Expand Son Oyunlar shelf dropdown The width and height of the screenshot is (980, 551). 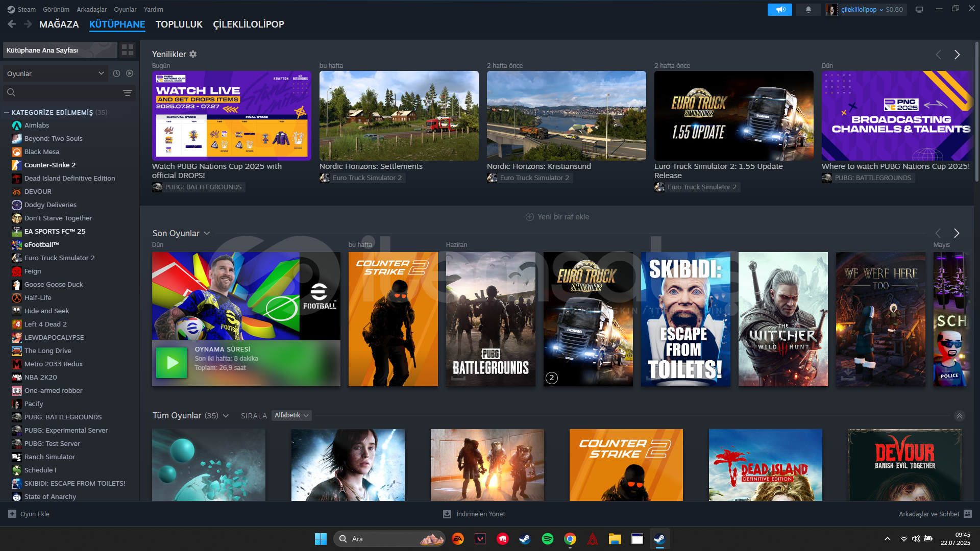[x=207, y=234]
